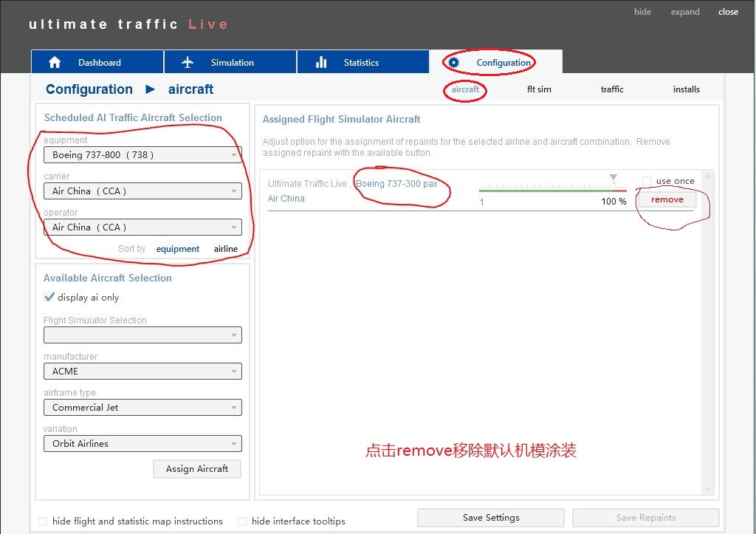Open the traffic sub-tab
Screen dimensions: 756x534
click(x=612, y=89)
